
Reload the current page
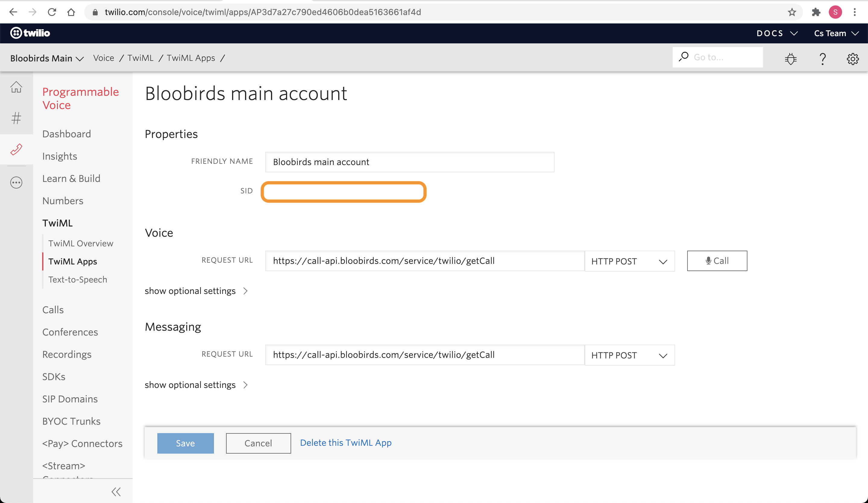pyautogui.click(x=52, y=12)
